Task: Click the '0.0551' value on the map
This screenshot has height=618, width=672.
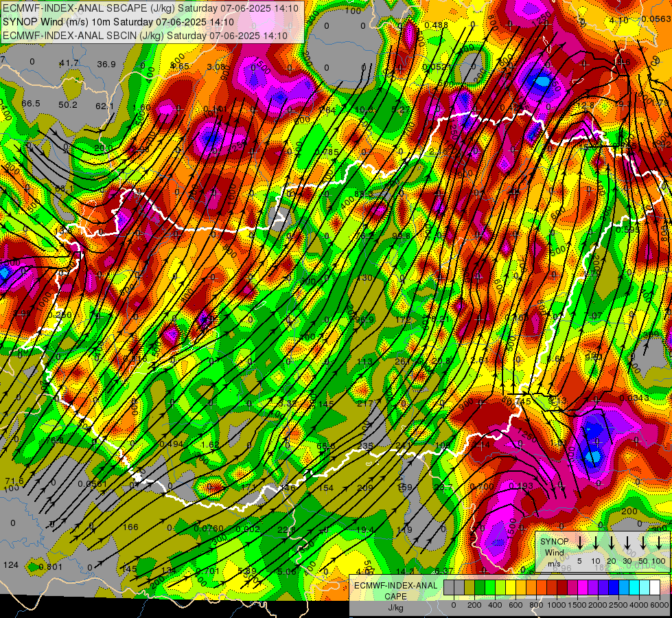Action: pyautogui.click(x=92, y=484)
